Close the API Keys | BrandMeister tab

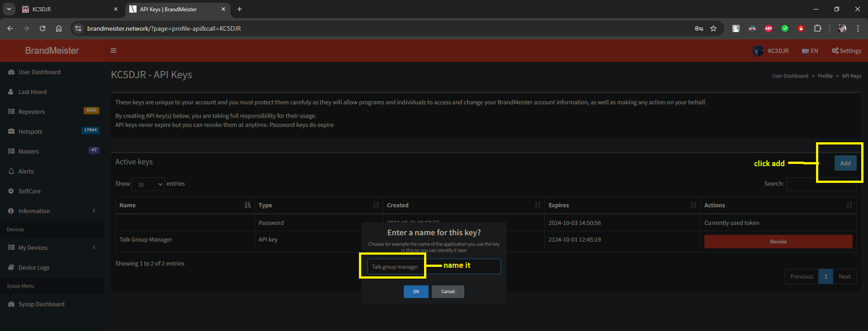[x=223, y=9]
